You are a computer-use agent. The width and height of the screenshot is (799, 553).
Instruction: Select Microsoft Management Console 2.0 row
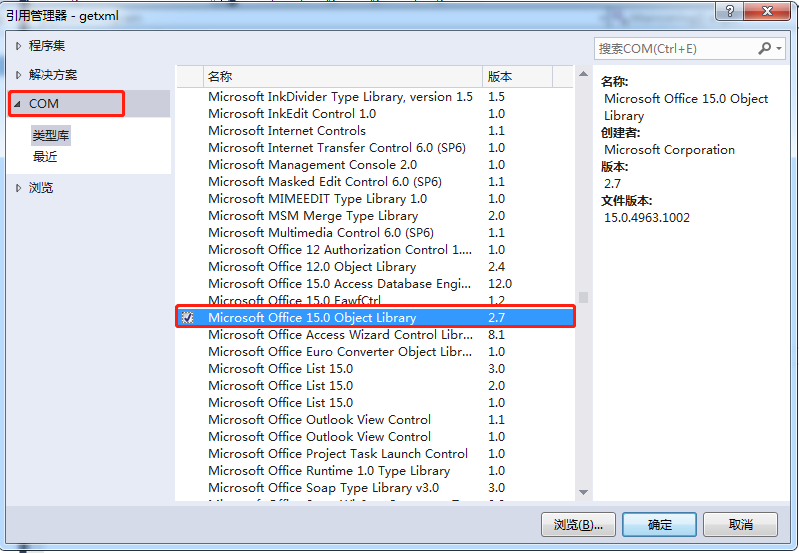pos(376,165)
